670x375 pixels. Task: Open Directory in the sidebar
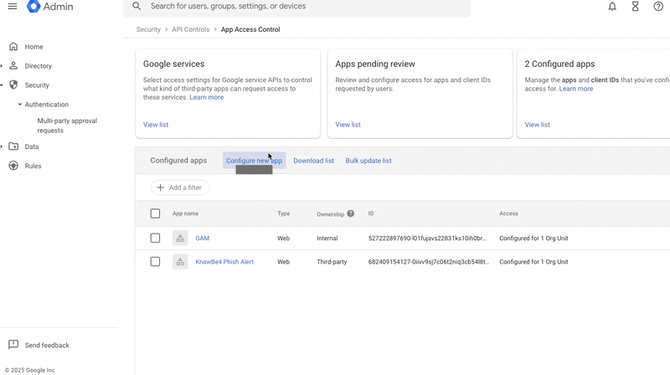click(x=38, y=66)
